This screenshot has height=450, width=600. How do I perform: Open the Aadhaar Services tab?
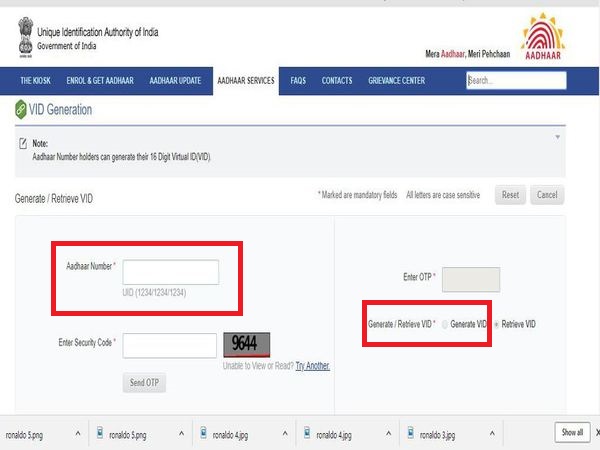point(245,80)
